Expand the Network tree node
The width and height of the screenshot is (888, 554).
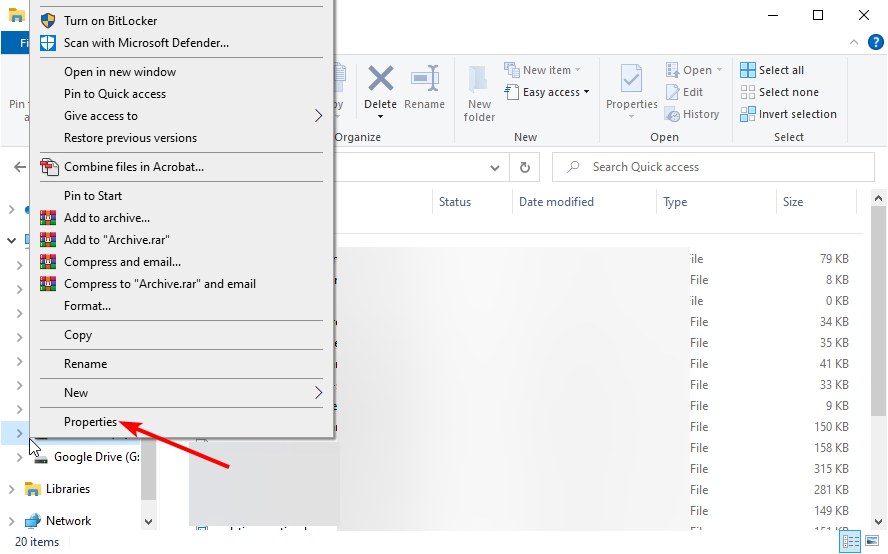11,521
